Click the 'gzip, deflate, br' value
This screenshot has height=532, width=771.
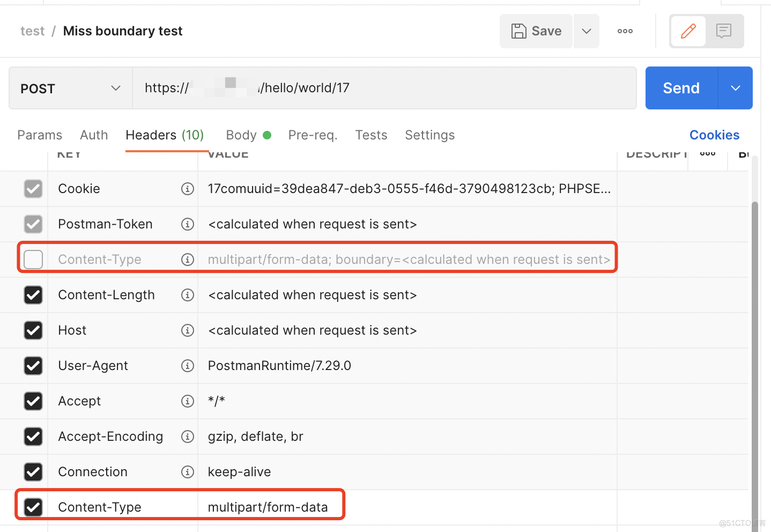(x=255, y=437)
